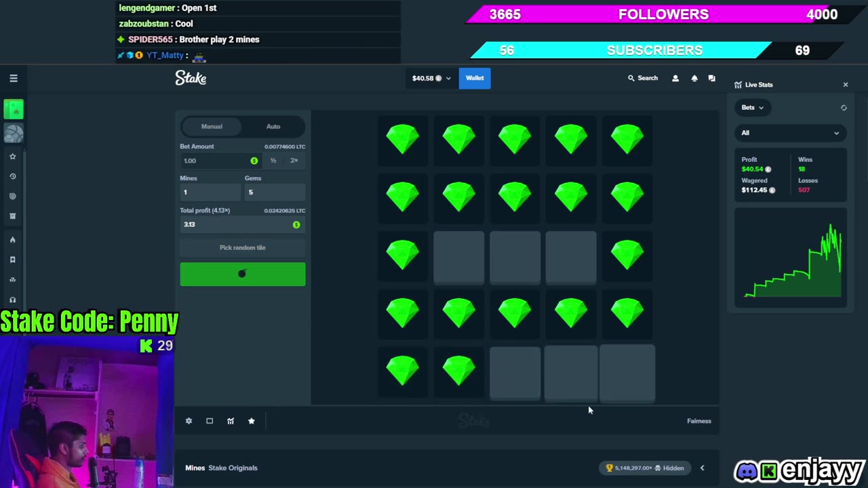868x488 pixels.
Task: Click the Profit $40.54 value
Action: click(752, 169)
